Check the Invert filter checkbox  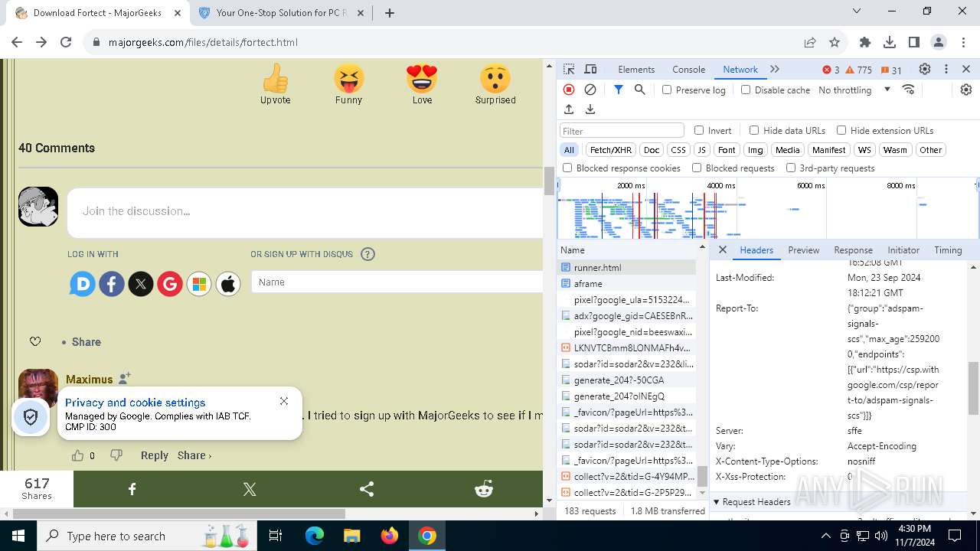(x=699, y=130)
